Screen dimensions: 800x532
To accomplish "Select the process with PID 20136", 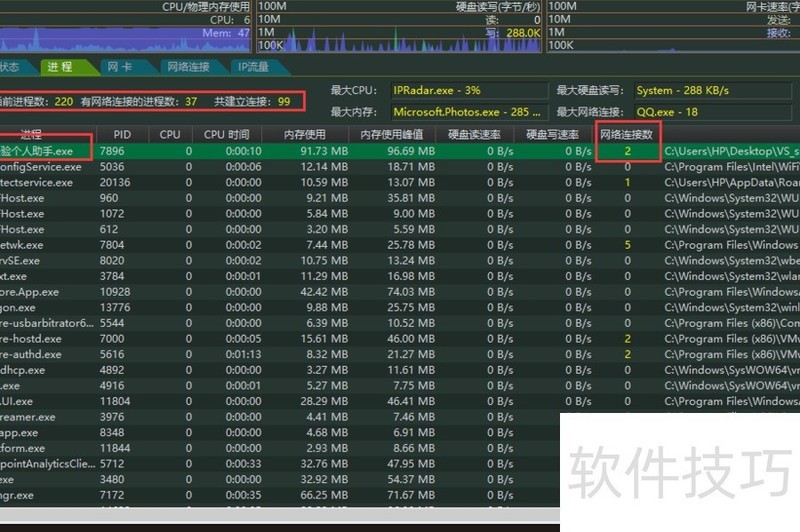I will pos(400,182).
